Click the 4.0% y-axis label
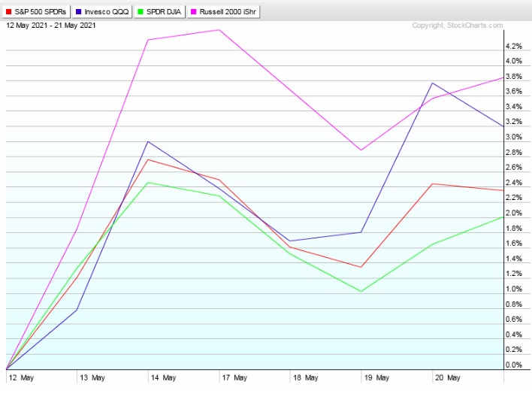Screen dimensions: 532x403 pyautogui.click(x=514, y=61)
